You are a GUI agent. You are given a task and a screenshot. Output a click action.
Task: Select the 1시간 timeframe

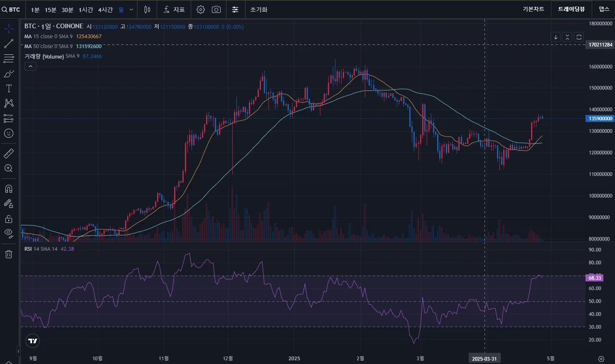coord(86,10)
